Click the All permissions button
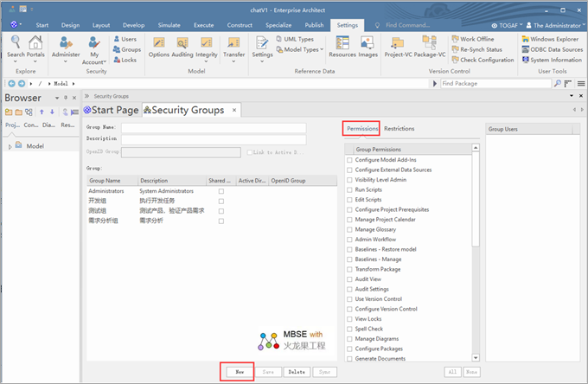 click(452, 372)
